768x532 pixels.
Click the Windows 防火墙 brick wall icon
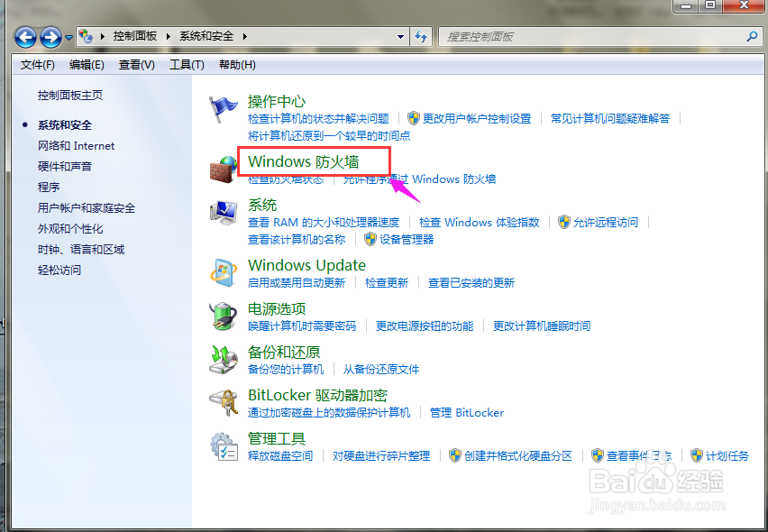pos(223,170)
